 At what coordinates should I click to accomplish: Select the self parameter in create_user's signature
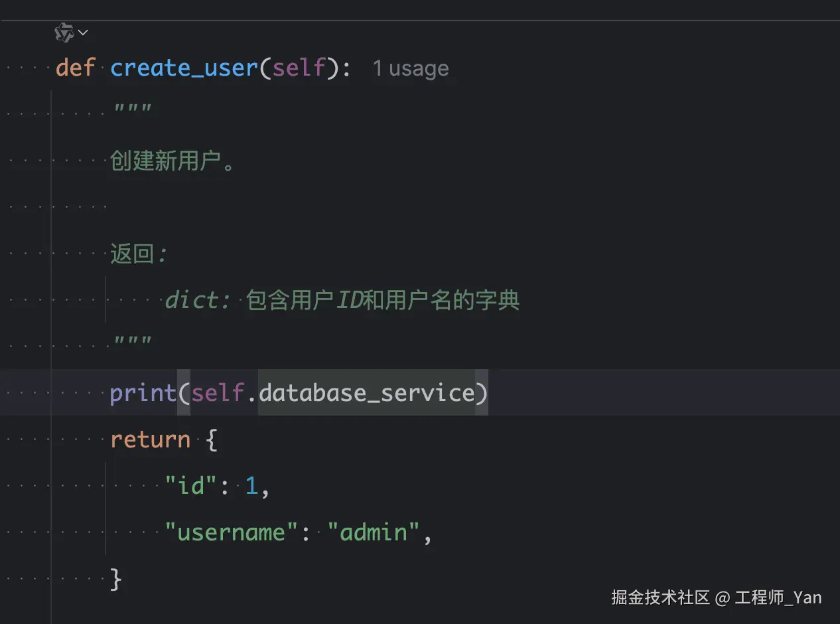[299, 68]
